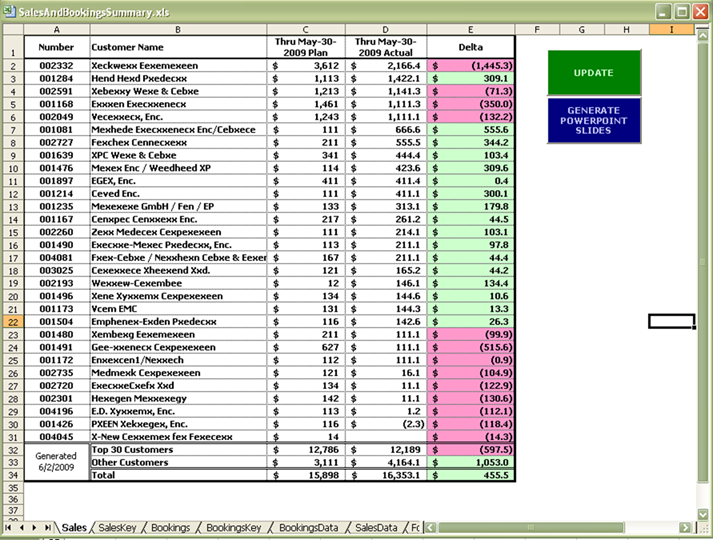Viewport: 713px width, 540px height.
Task: Select column H header
Action: 626,30
